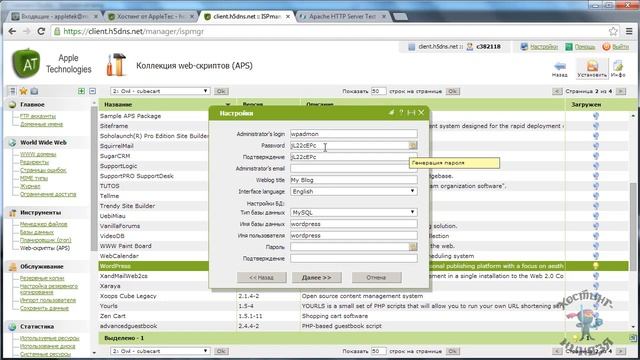The height and width of the screenshot is (360, 640).
Task: Click the password generation icon beside Password field
Action: pos(413,145)
